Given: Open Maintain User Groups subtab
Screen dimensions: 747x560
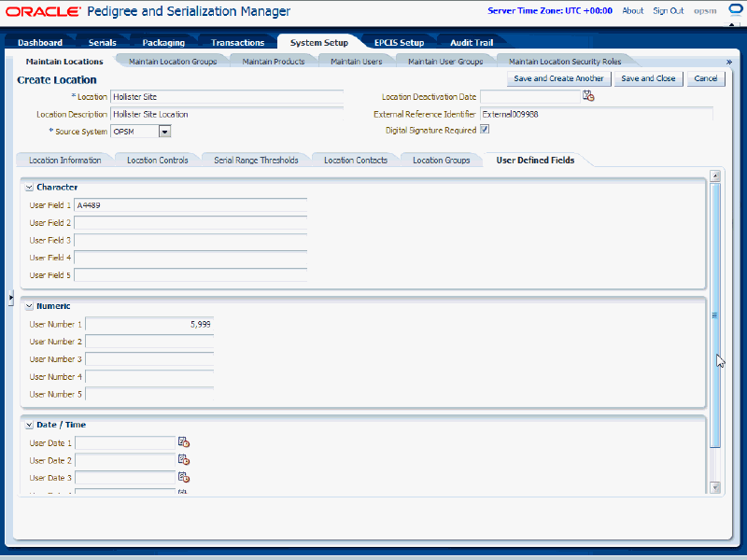Looking at the screenshot, I should click(445, 62).
